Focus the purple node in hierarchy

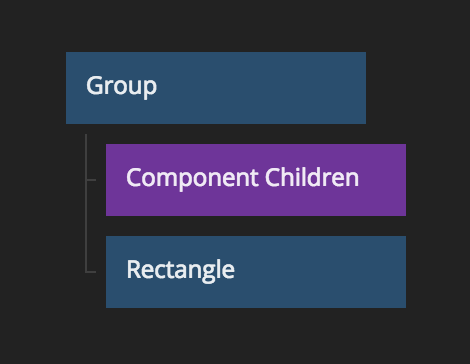256,180
